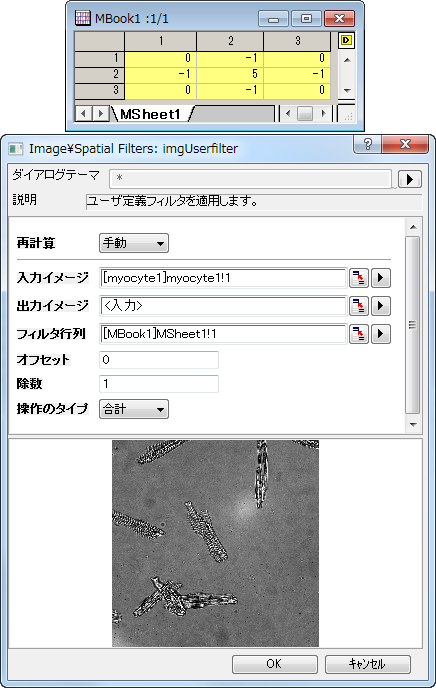This screenshot has height=688, width=436.
Task: Click column 2 header in matrix
Action: tap(230, 41)
